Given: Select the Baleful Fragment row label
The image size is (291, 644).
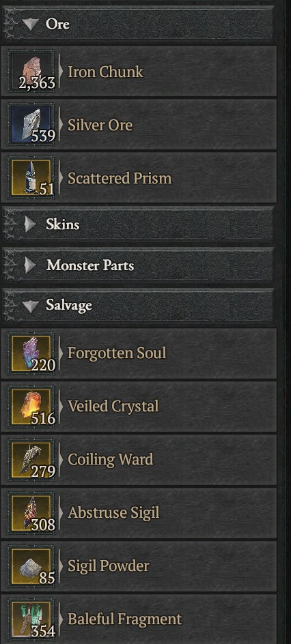Looking at the screenshot, I should click(x=124, y=619).
